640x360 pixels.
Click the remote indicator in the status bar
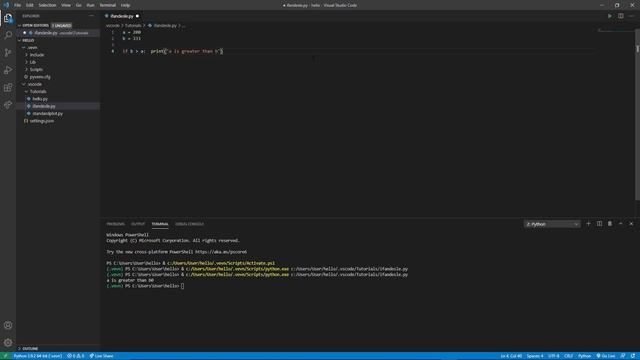[5, 356]
